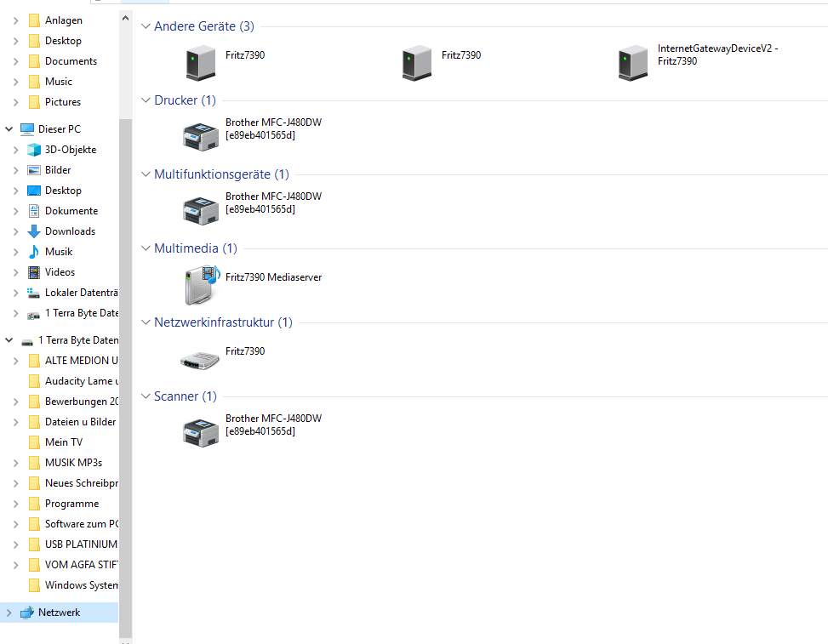Select Software zum PC folder
The image size is (828, 644).
click(x=82, y=524)
